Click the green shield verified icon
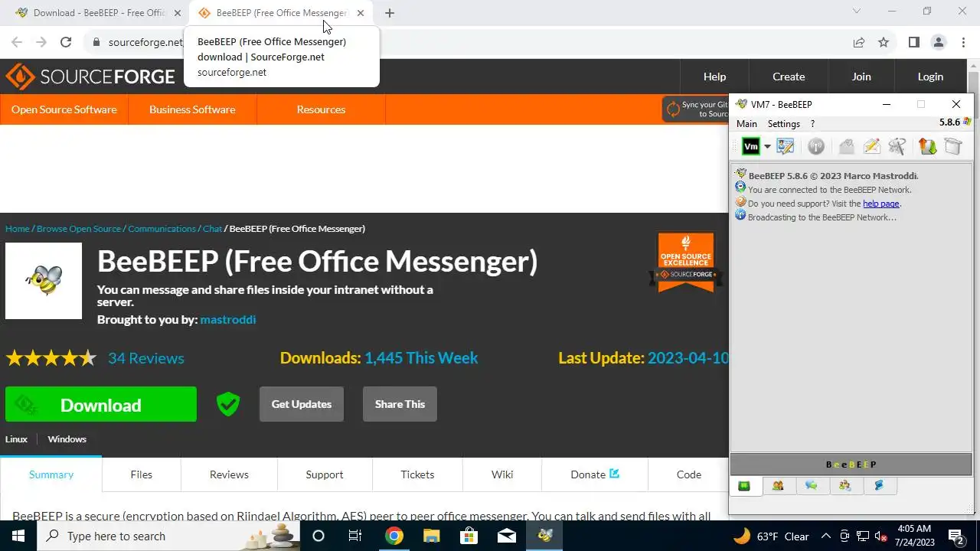Viewport: 980px width, 551px height. (x=228, y=404)
